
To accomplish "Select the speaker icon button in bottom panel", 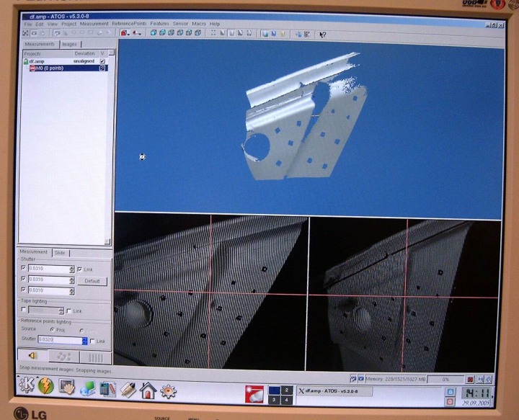I will tap(32, 355).
